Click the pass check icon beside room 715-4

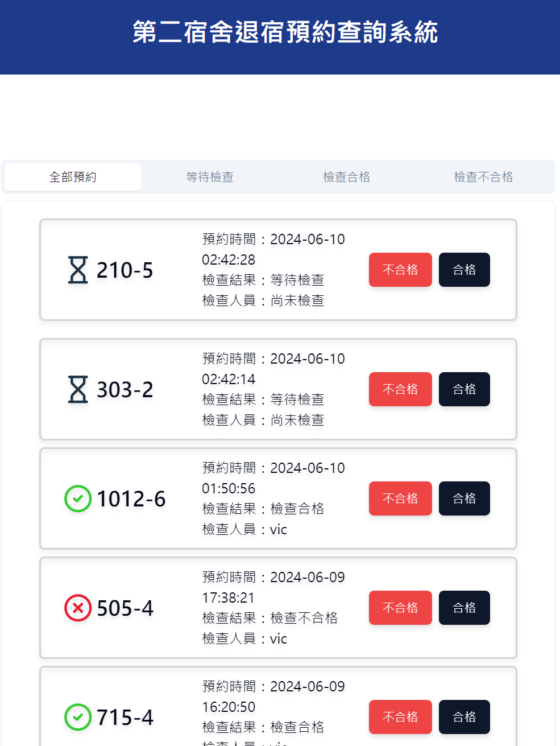pos(77,717)
